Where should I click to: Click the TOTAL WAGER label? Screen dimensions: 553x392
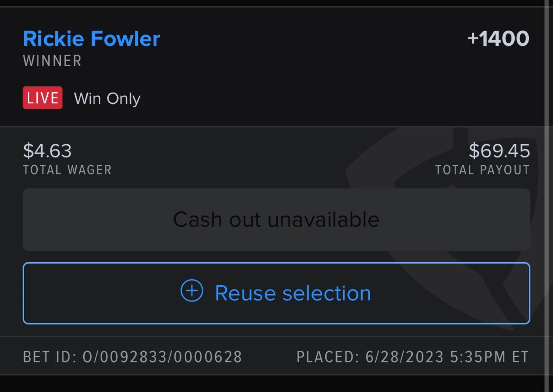point(67,170)
